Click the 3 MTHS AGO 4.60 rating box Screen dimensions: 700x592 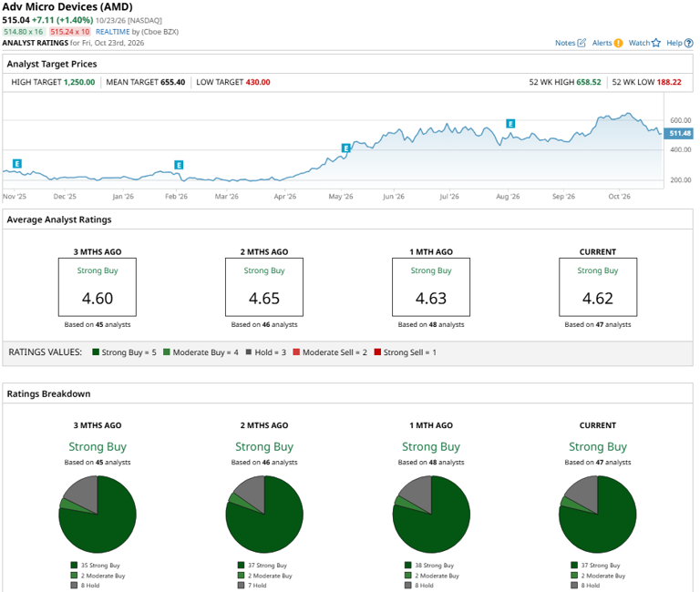[x=98, y=287]
